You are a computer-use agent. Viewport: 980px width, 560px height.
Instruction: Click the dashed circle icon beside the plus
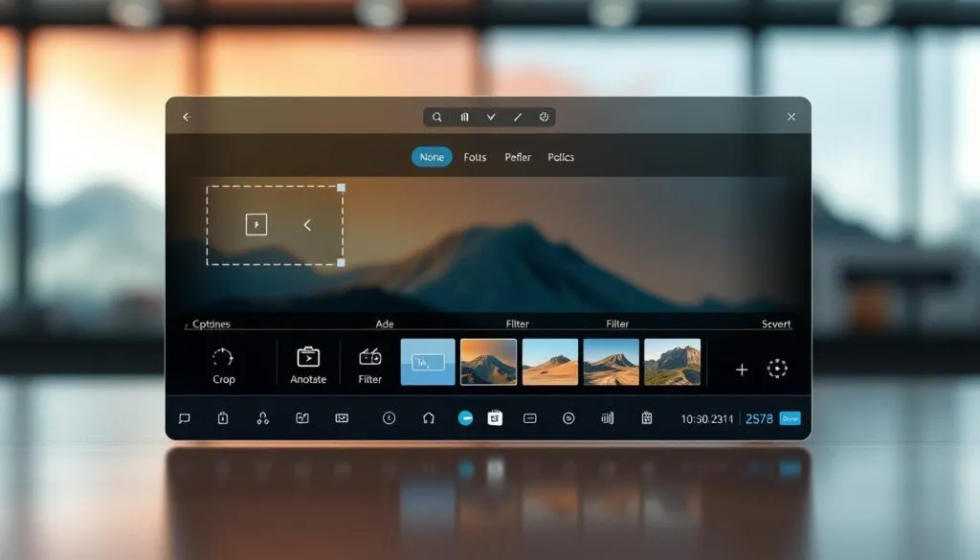pyautogui.click(x=777, y=369)
